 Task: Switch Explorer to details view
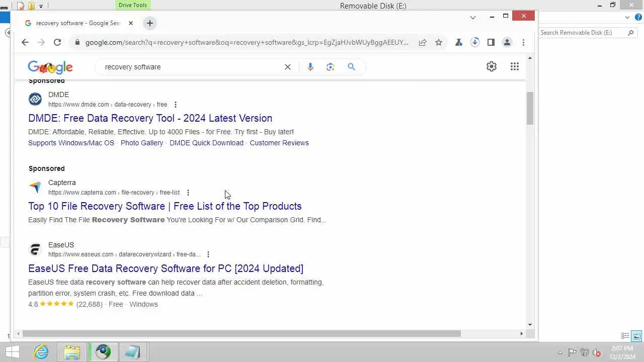(625, 336)
